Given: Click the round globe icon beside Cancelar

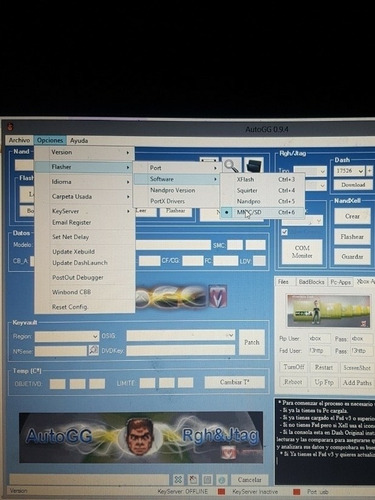Looking at the screenshot, I should pos(222,480).
